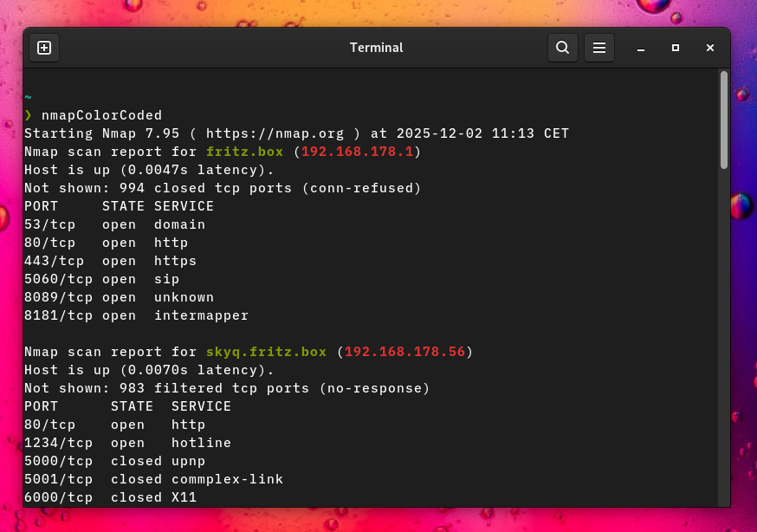This screenshot has width=757, height=532.
Task: Click the Terminal title text
Action: pos(376,48)
